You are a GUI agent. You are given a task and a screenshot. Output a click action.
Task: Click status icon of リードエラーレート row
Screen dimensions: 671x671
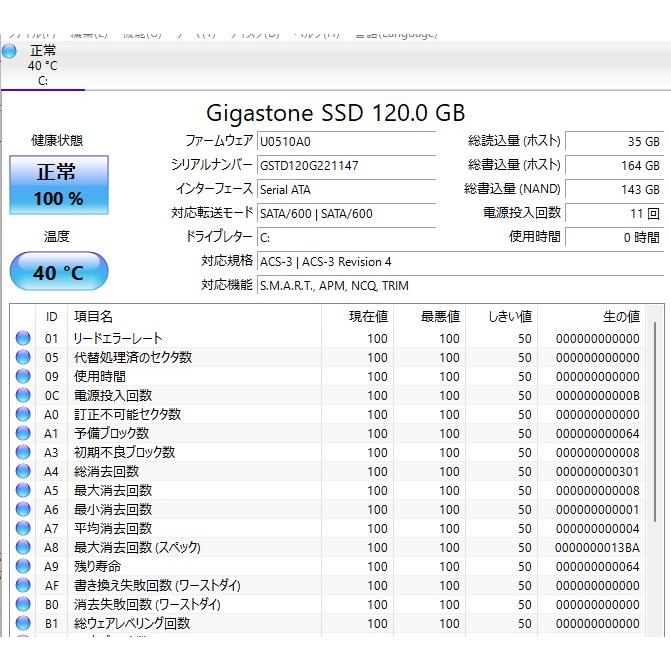(x=23, y=339)
